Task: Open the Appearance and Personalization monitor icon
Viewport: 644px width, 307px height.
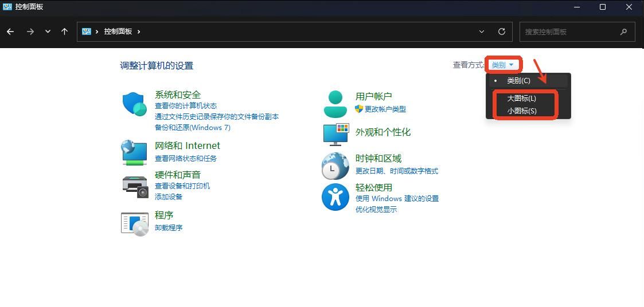Action: 335,133
